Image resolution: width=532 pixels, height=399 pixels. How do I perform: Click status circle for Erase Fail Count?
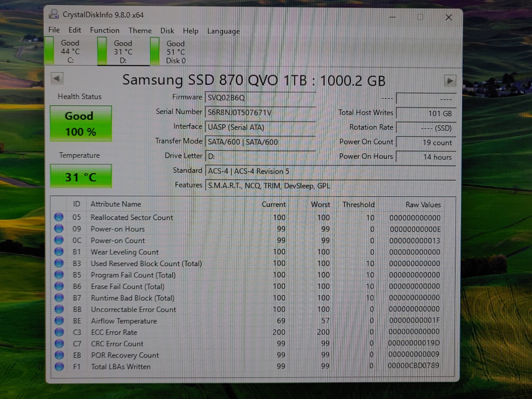[x=59, y=286]
